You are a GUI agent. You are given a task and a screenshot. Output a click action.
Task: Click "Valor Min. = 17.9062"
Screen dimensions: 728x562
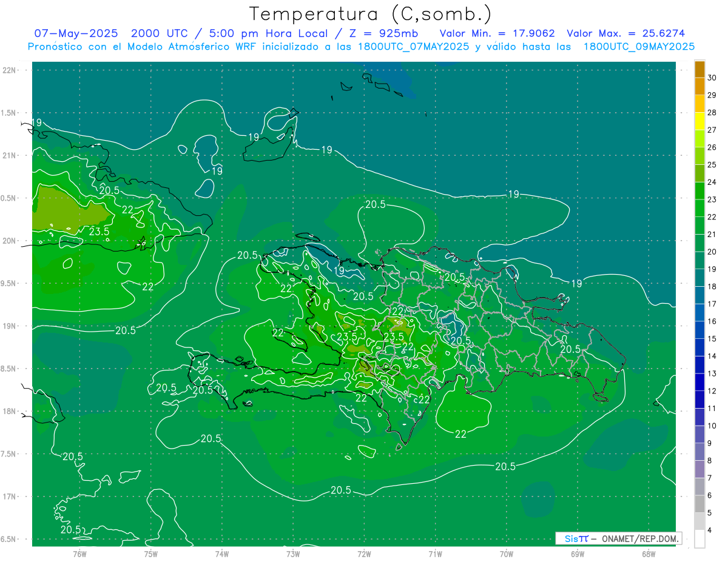pos(497,33)
